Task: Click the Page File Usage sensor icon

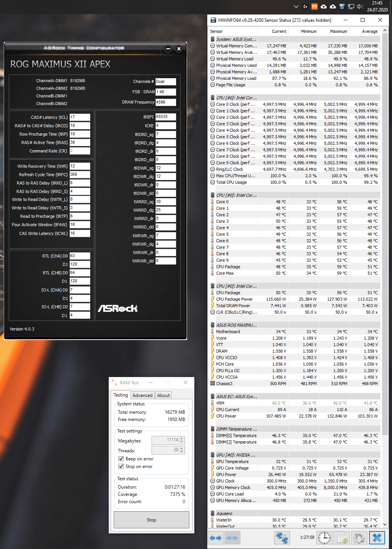Action: tap(213, 85)
